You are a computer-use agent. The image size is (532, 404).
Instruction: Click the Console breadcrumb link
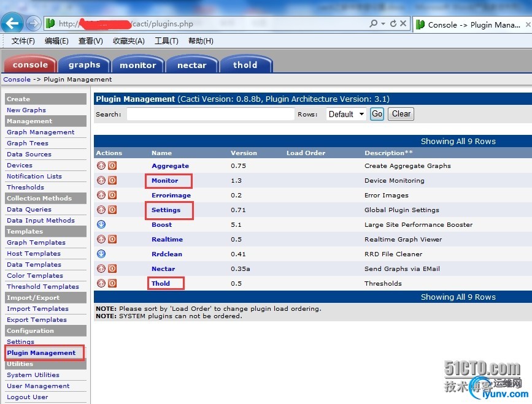pyautogui.click(x=17, y=79)
